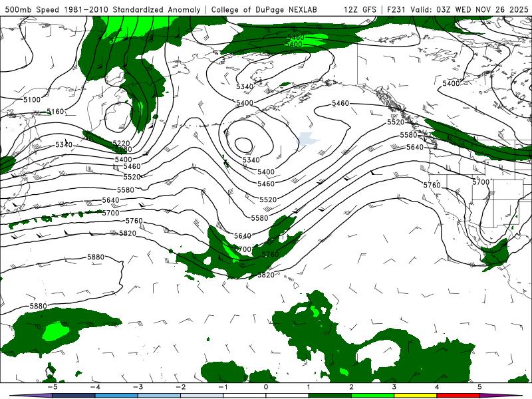Click the 0 legend tick label
This screenshot has width=532, height=399.
click(x=266, y=387)
